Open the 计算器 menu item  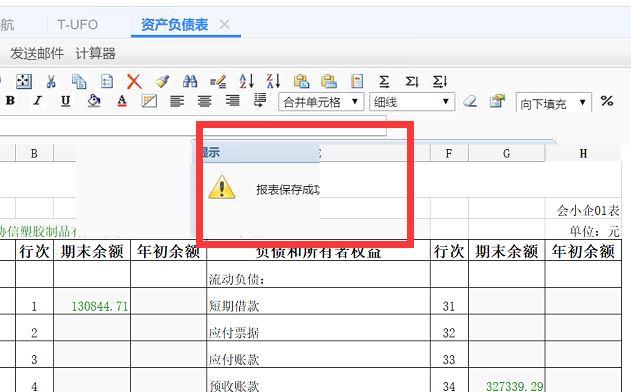pos(95,53)
